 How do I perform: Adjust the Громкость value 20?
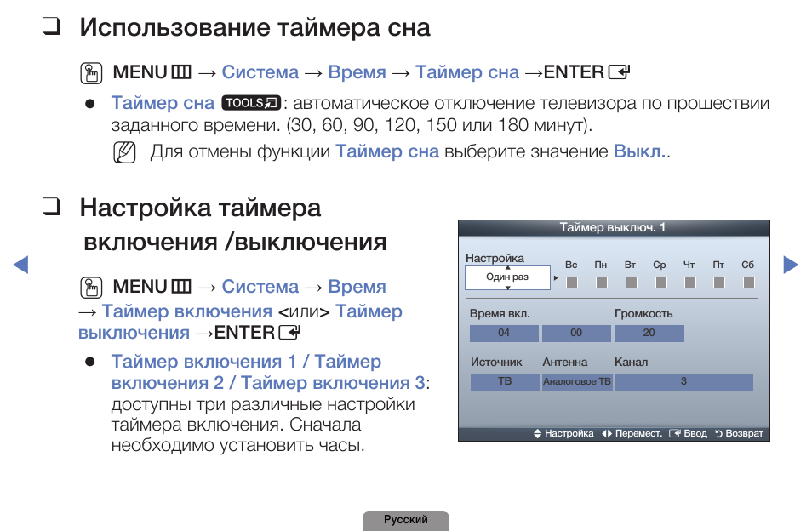(649, 334)
